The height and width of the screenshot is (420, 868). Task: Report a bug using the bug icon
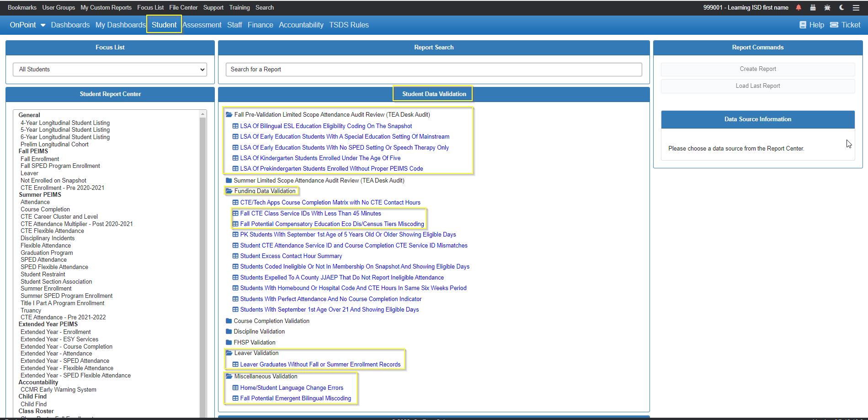point(827,7)
